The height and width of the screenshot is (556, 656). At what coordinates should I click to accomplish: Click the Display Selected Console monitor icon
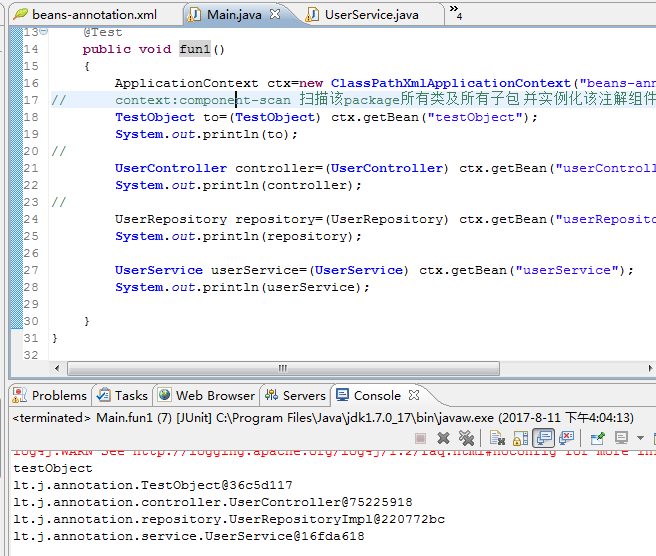[621, 438]
